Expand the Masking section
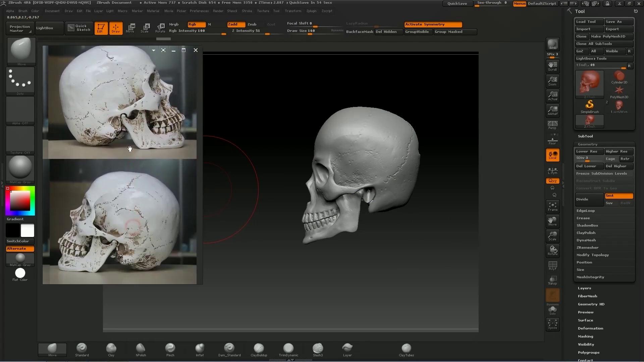Screen dimensions: 644x362 pos(585,337)
